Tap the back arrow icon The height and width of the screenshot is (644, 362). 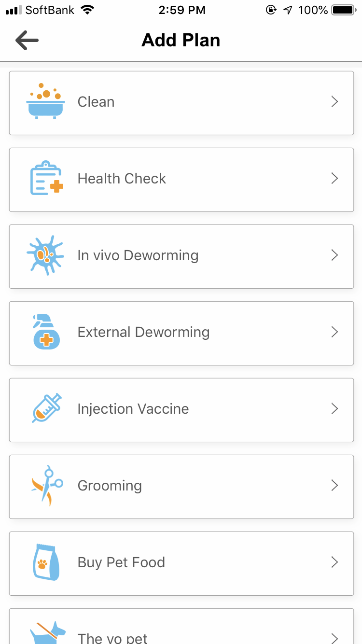tap(27, 41)
